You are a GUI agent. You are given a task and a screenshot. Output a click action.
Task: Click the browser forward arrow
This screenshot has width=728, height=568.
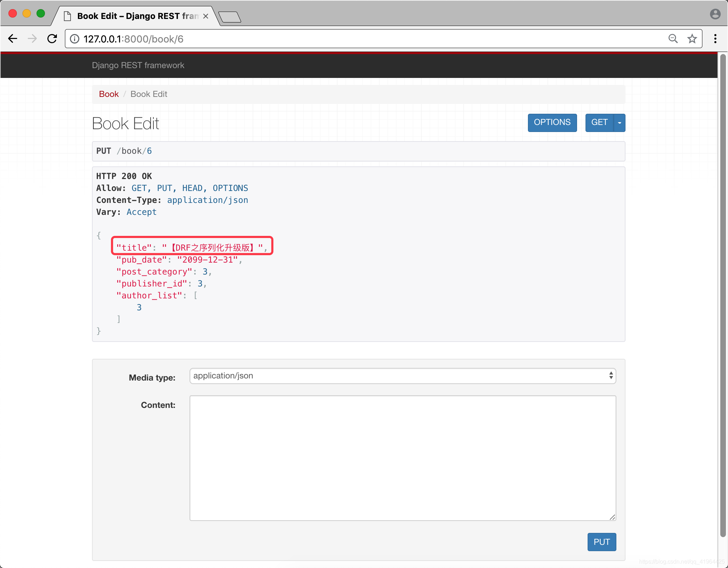32,39
